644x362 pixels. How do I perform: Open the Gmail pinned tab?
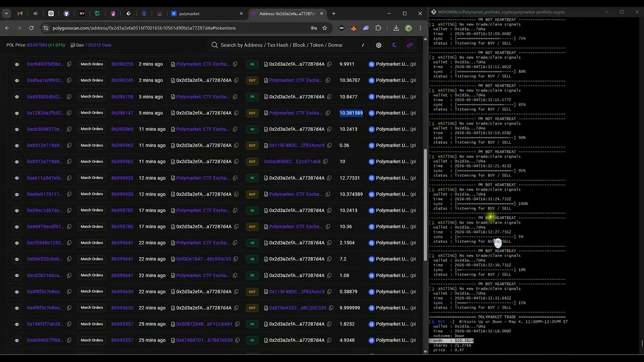point(20,14)
